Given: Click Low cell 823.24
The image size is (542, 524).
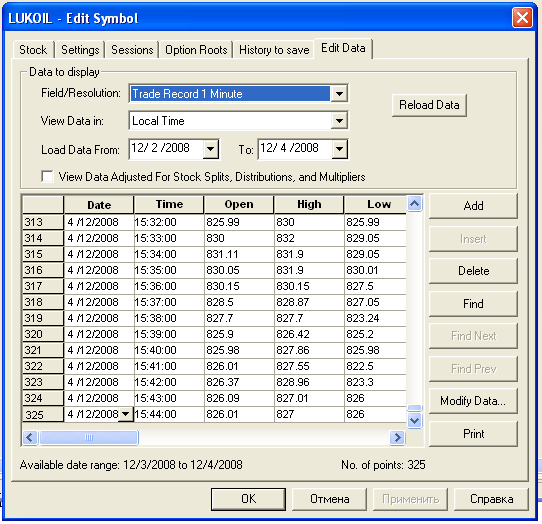Looking at the screenshot, I should pyautogui.click(x=375, y=318).
